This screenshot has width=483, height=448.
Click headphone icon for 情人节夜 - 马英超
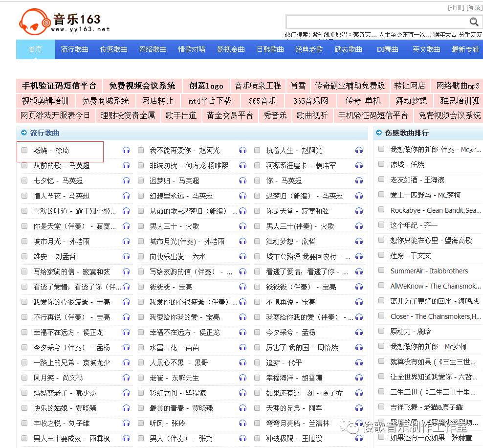pyautogui.click(x=126, y=196)
